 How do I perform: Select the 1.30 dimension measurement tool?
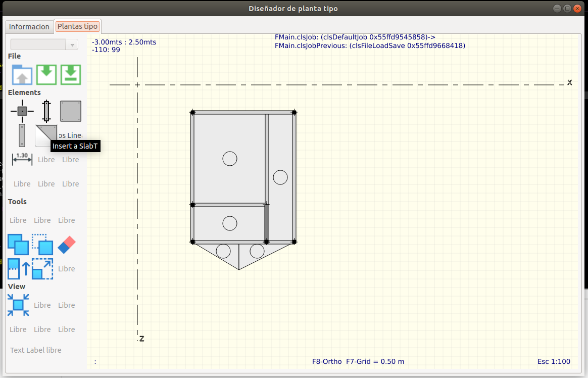22,159
